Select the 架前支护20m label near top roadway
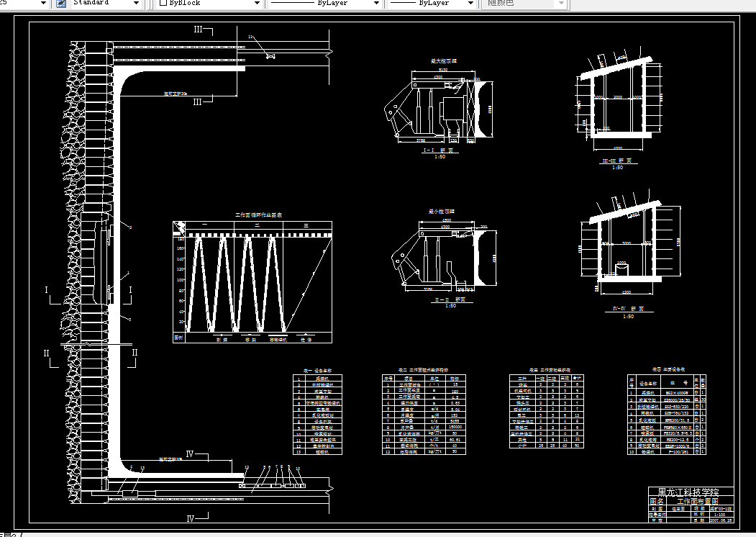 [x=176, y=94]
